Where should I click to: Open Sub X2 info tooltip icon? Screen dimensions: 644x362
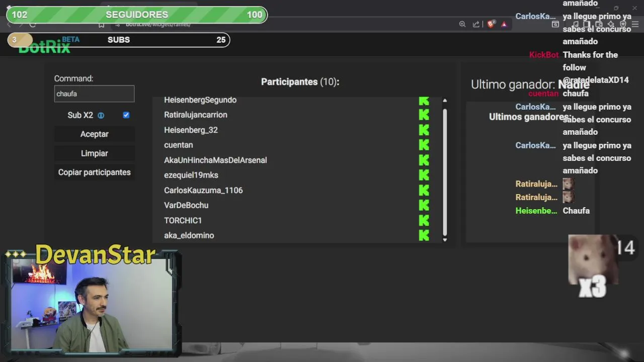(101, 115)
